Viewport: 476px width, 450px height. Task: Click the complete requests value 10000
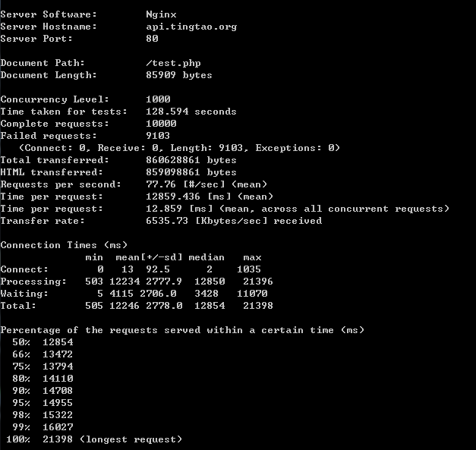(x=161, y=124)
